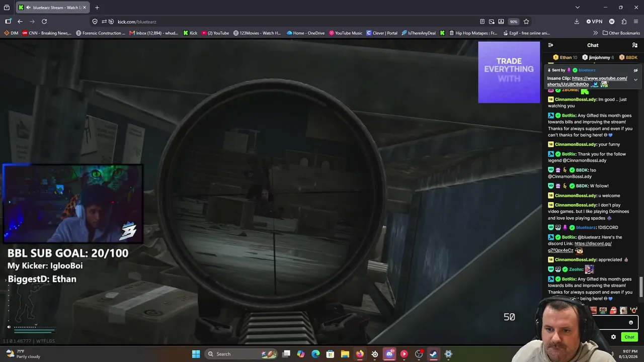Image resolution: width=644 pixels, height=362 pixels.
Task: Open Task View on the taskbar
Action: [x=286, y=354]
